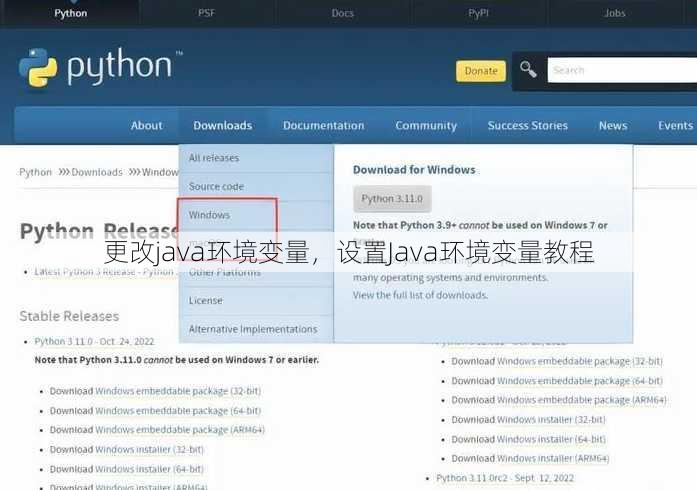The height and width of the screenshot is (490, 697).
Task: Focus the Search input field
Action: coord(622,70)
